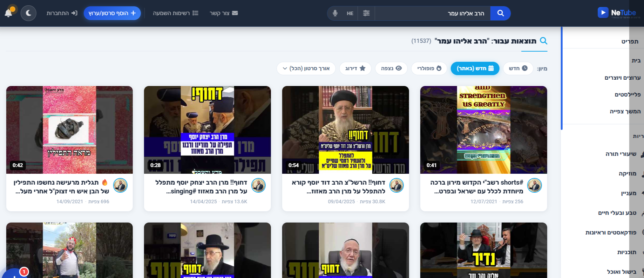Open the second-row thumbnail of white-bearded rabbi with kippah
Image resolution: width=644 pixels, height=278 pixels.
pos(345,250)
